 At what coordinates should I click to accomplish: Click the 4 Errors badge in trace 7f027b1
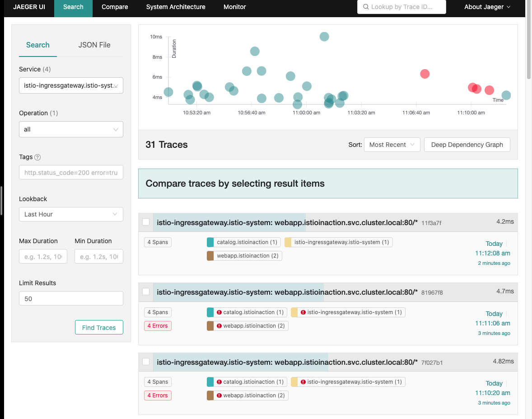(158, 395)
